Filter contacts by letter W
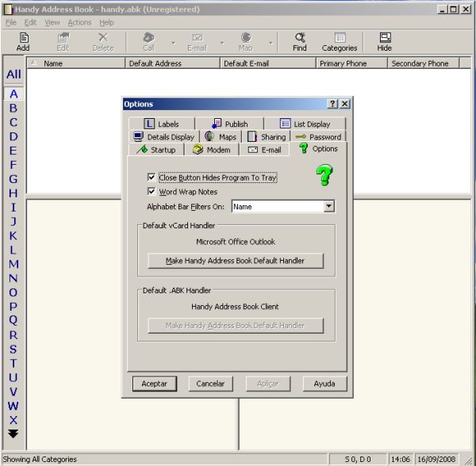 (x=13, y=406)
